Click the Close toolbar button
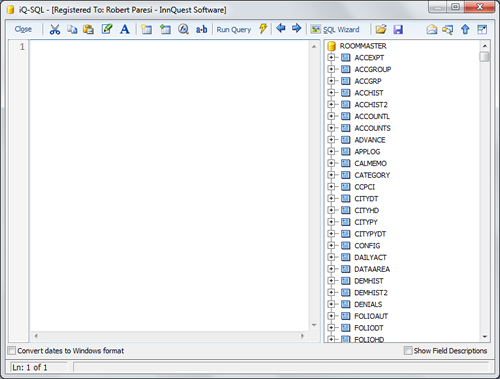Viewport: 500px width, 379px height. pyautogui.click(x=23, y=29)
